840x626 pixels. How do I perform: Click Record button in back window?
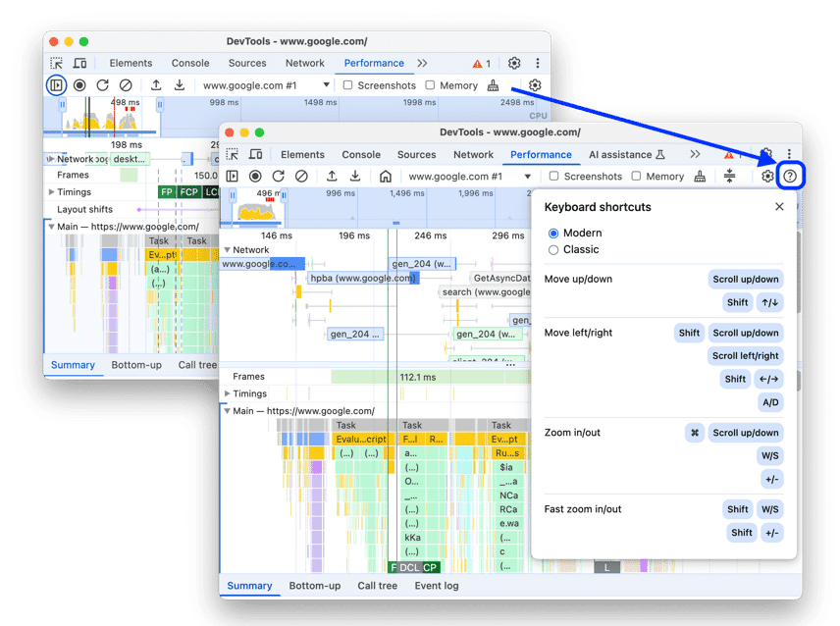pos(79,85)
